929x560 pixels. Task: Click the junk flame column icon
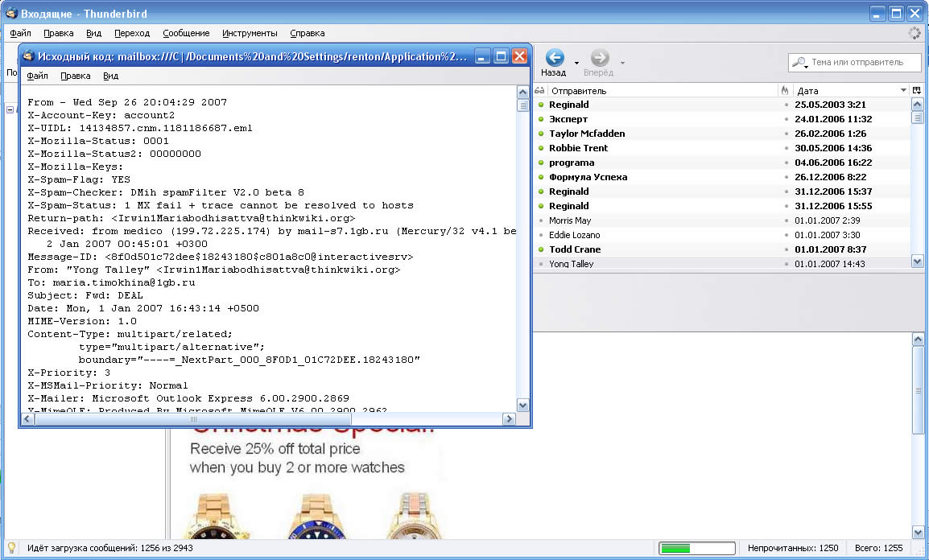pos(784,91)
